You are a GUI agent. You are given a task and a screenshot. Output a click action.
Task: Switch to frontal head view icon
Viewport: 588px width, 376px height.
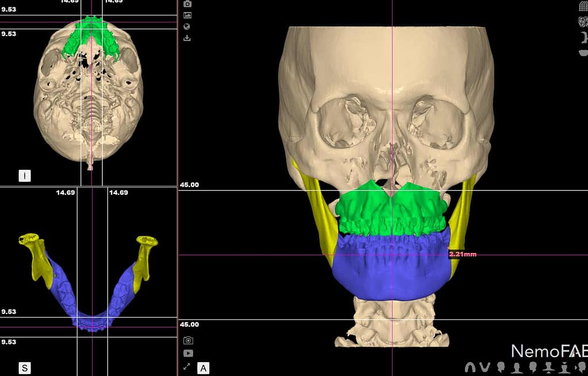click(517, 367)
